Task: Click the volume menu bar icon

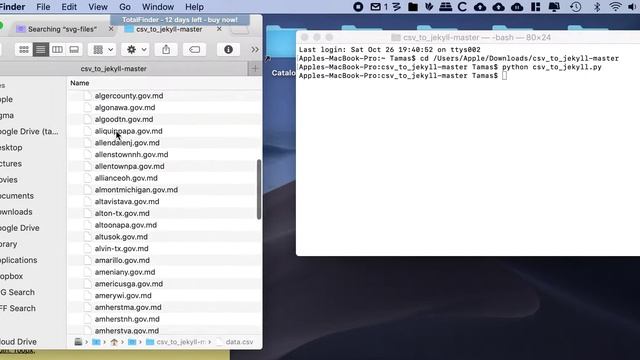Action: point(633,7)
